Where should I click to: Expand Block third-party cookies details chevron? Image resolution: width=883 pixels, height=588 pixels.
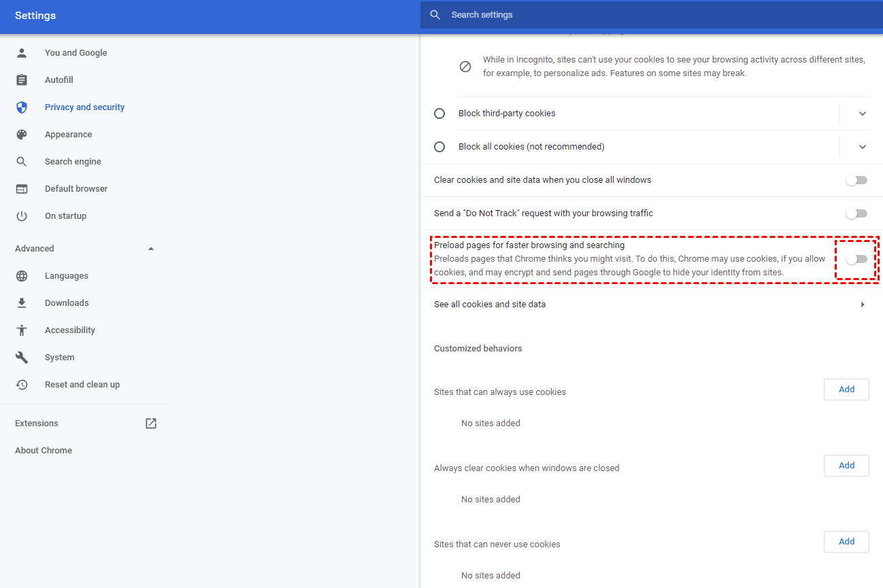coord(863,114)
